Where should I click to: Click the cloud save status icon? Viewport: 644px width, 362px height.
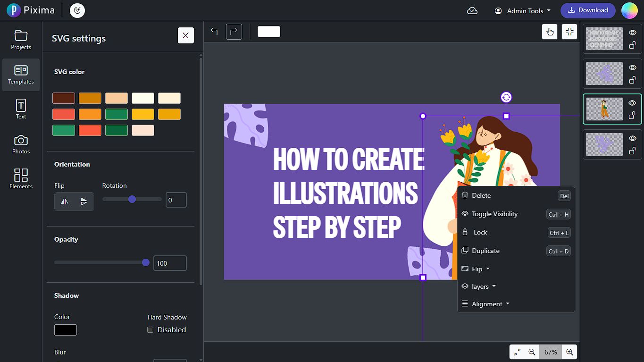(472, 10)
